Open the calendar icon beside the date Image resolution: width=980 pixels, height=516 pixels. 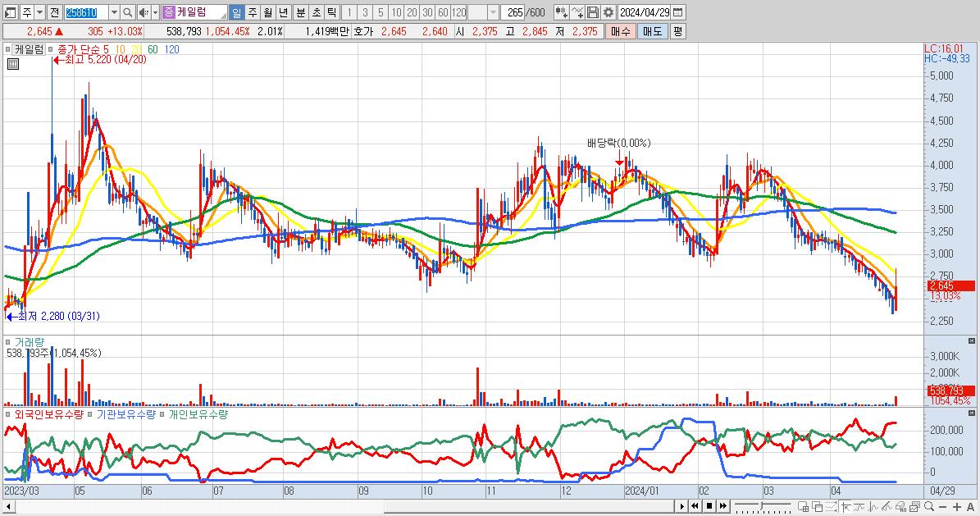pos(678,11)
